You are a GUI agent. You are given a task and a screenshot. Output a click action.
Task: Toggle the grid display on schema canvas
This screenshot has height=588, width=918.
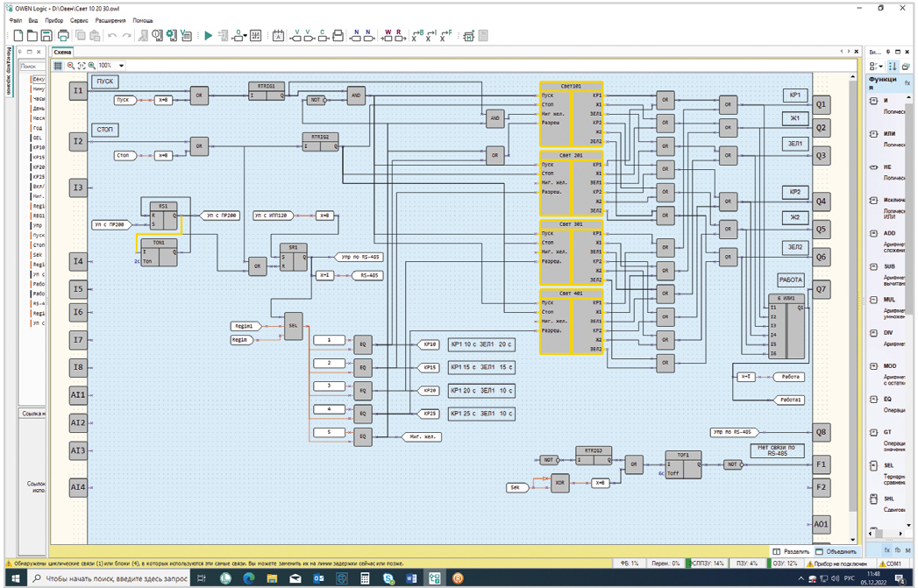click(x=59, y=66)
